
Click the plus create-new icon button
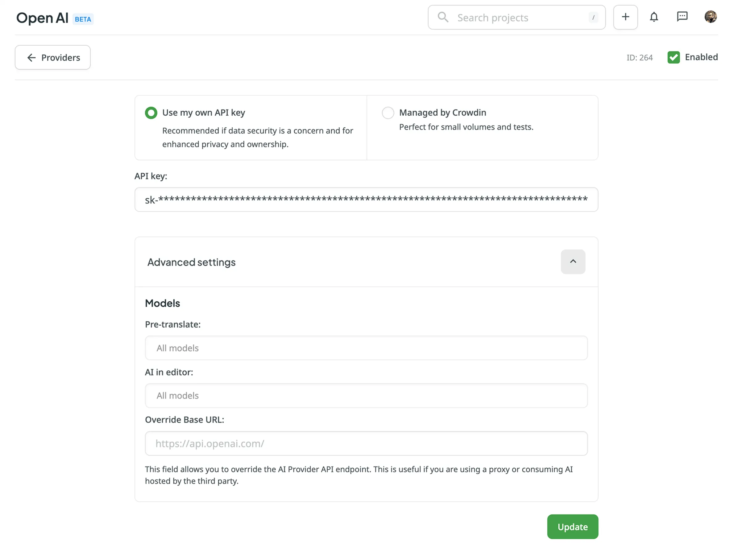click(625, 17)
